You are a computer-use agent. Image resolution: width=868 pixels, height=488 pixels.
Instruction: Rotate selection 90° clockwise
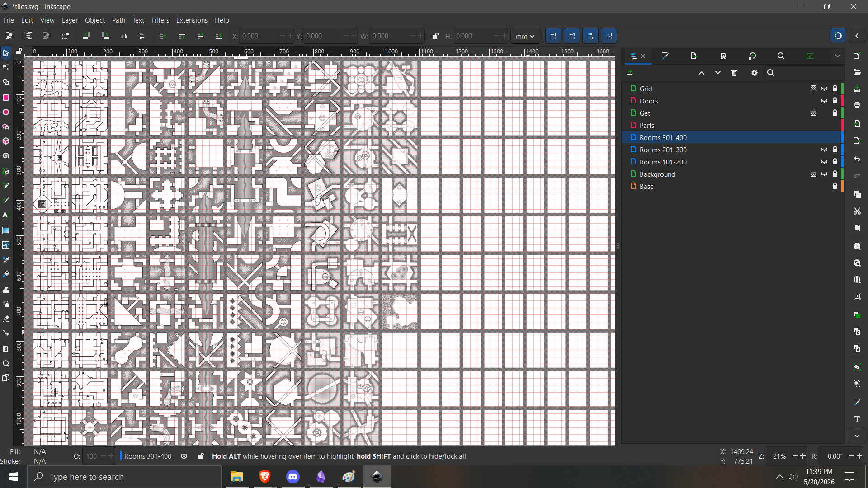click(x=105, y=36)
